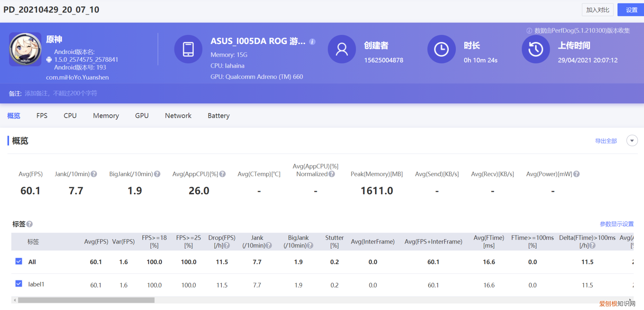Click the 加入对比 button
This screenshot has width=644, height=310.
pos(597,10)
